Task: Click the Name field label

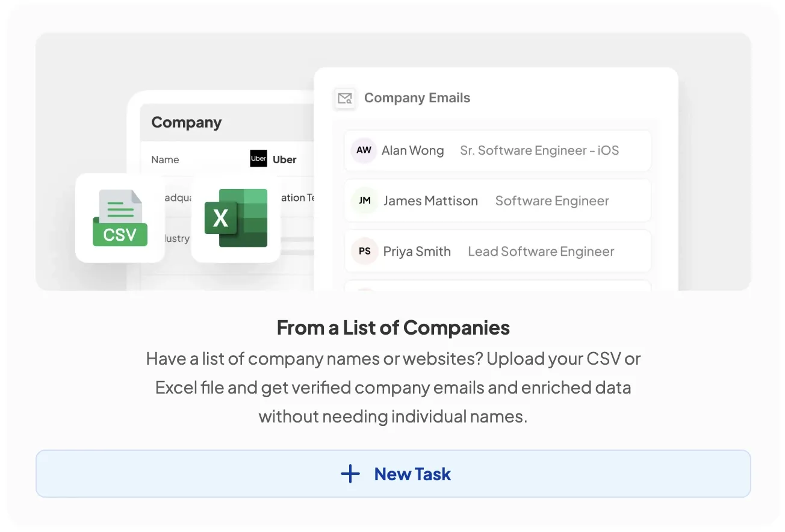Action: click(x=165, y=159)
